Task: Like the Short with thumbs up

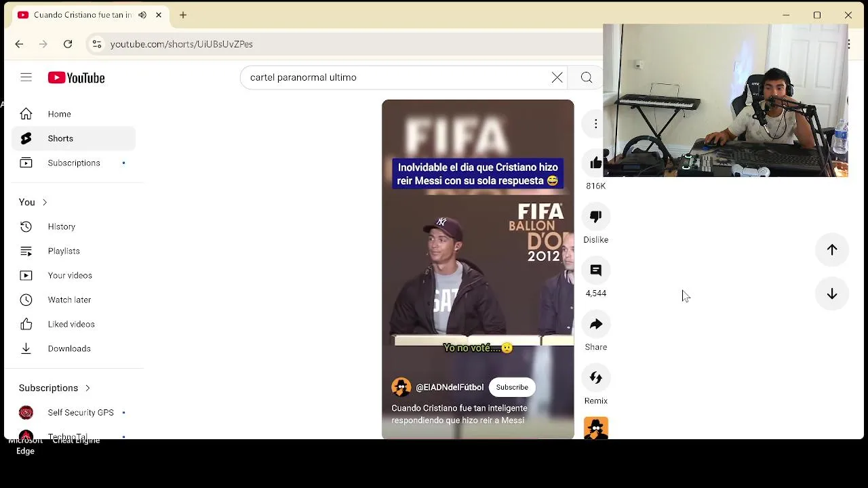Action: coord(595,163)
